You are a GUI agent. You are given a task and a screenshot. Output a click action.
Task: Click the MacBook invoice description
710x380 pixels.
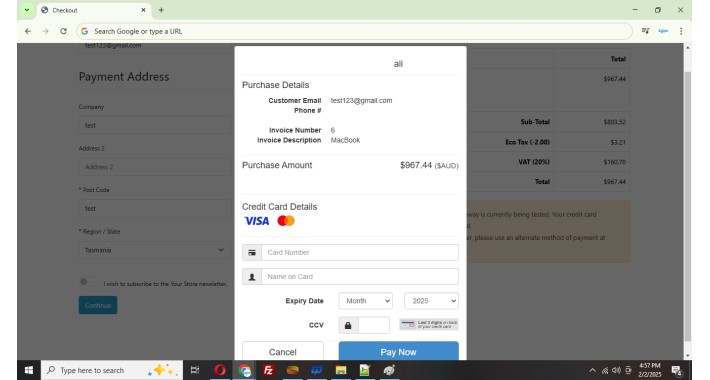click(x=345, y=140)
